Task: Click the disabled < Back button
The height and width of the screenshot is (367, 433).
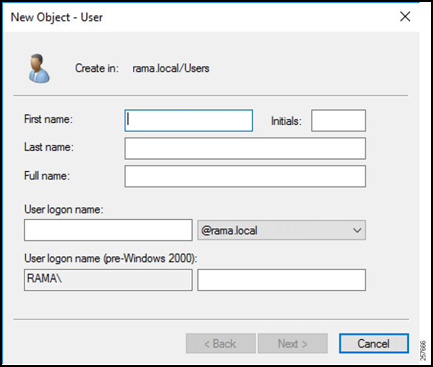Action: [221, 343]
